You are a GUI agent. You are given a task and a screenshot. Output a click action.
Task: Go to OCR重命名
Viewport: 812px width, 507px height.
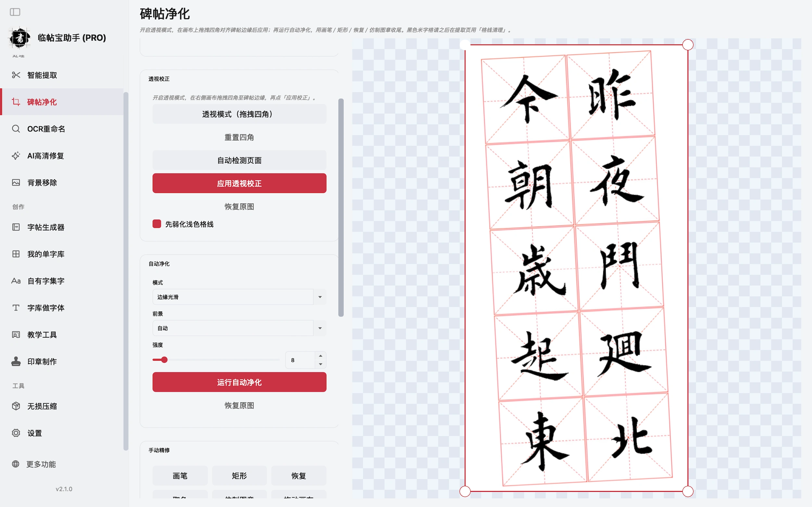click(x=62, y=129)
